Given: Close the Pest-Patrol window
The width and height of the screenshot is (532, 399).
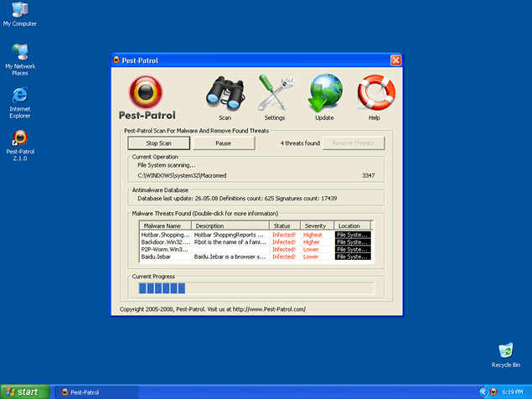Looking at the screenshot, I should 395,60.
